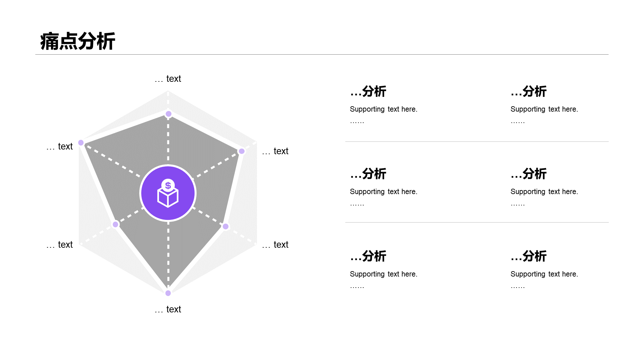
Task: Click the middle-right '…分析' heading
Action: pyautogui.click(x=529, y=174)
